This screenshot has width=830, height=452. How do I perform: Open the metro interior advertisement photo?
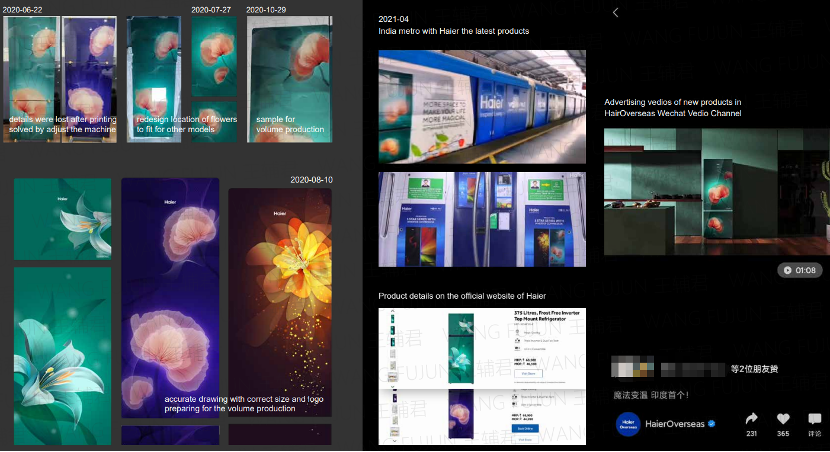(x=482, y=219)
